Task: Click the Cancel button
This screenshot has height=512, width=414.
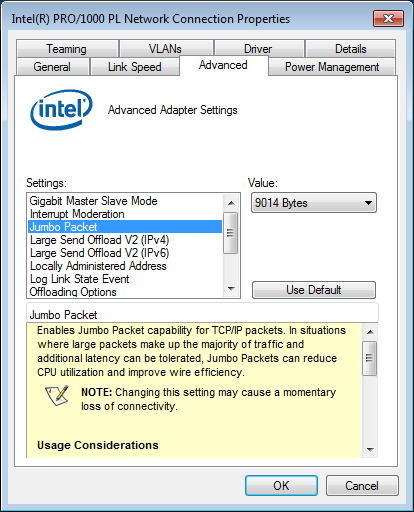Action: [362, 486]
